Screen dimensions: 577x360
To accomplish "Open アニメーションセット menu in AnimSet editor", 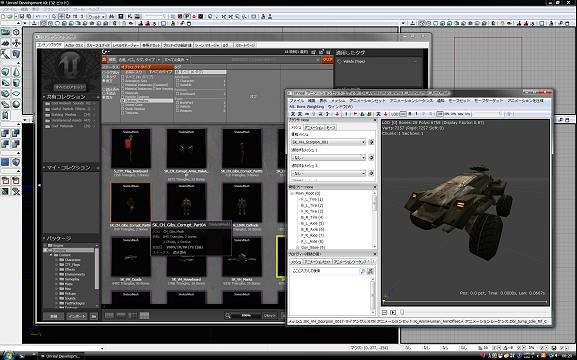I will (x=367, y=100).
